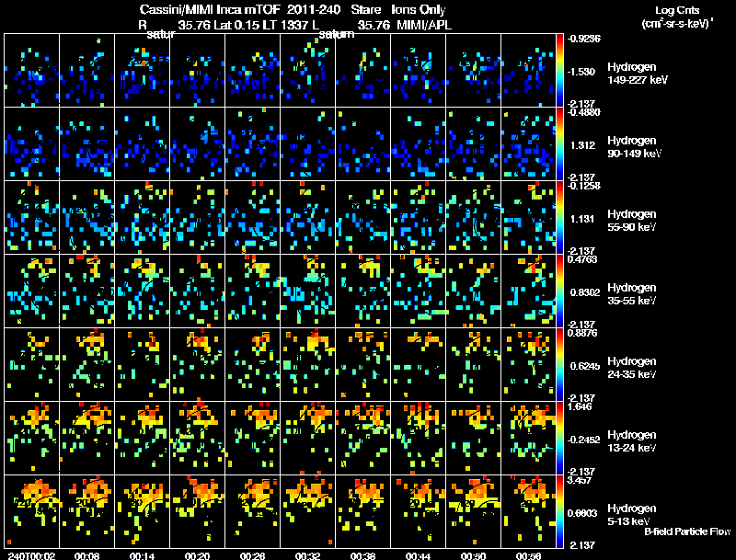Click the 'Hydrogen 24-35 keV' row label

point(632,368)
